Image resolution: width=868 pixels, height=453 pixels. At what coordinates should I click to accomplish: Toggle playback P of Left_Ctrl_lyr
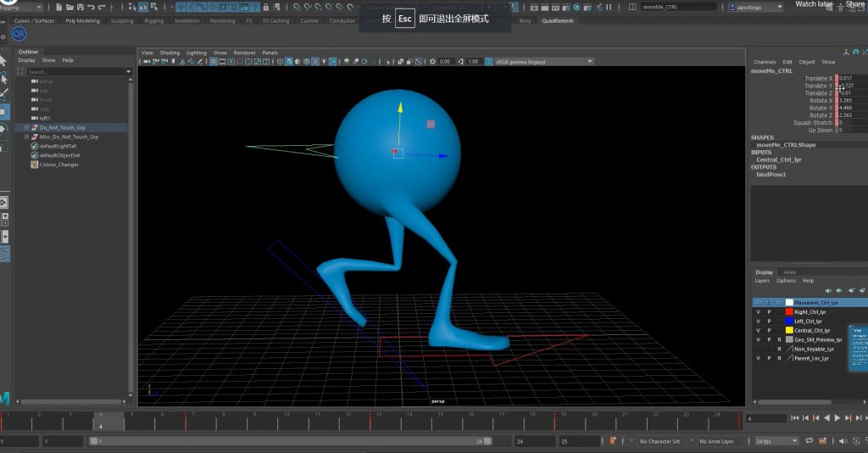[769, 322]
